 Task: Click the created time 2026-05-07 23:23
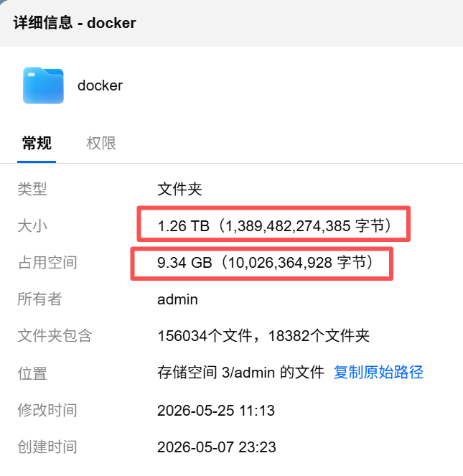tap(217, 447)
